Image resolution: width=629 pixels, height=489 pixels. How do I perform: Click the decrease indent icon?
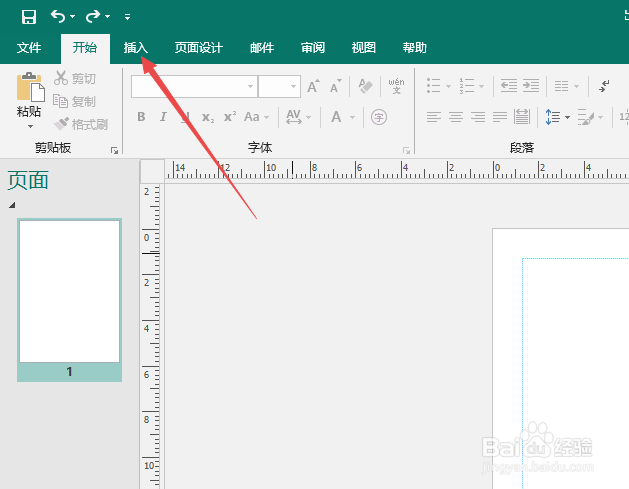point(509,85)
